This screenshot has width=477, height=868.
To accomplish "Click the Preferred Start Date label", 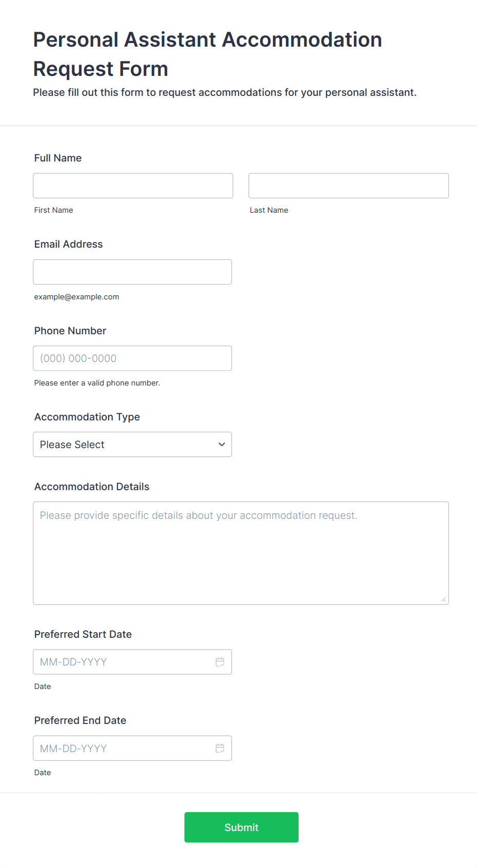I will [83, 634].
